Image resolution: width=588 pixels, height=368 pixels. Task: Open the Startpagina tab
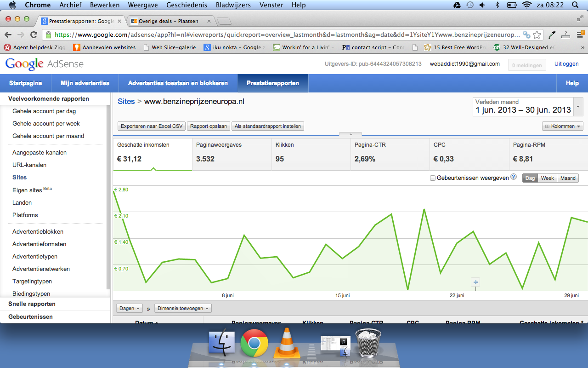26,83
